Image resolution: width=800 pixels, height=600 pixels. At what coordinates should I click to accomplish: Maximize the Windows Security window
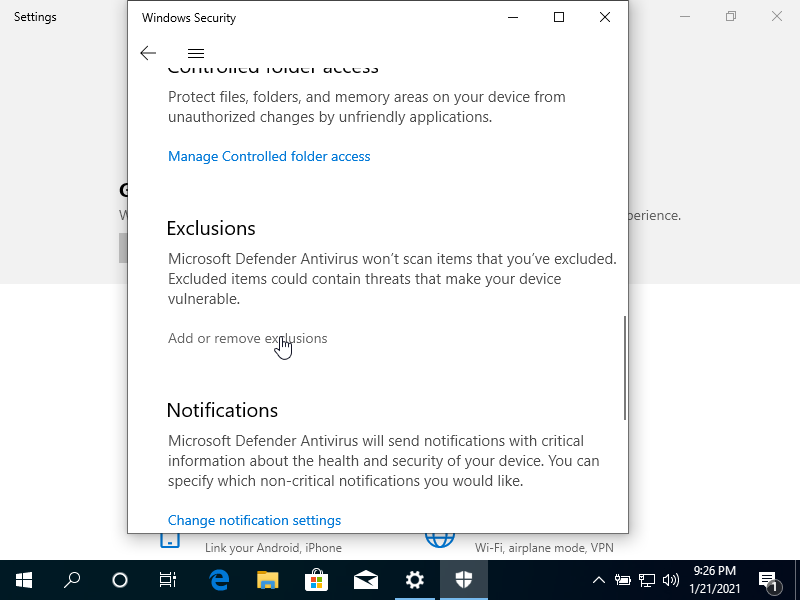(x=559, y=17)
